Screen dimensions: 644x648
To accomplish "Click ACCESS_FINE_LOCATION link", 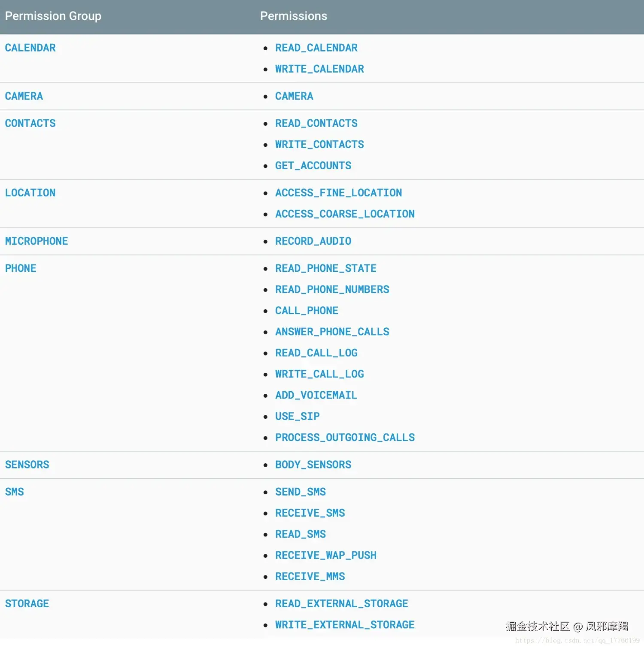I will [x=338, y=193].
